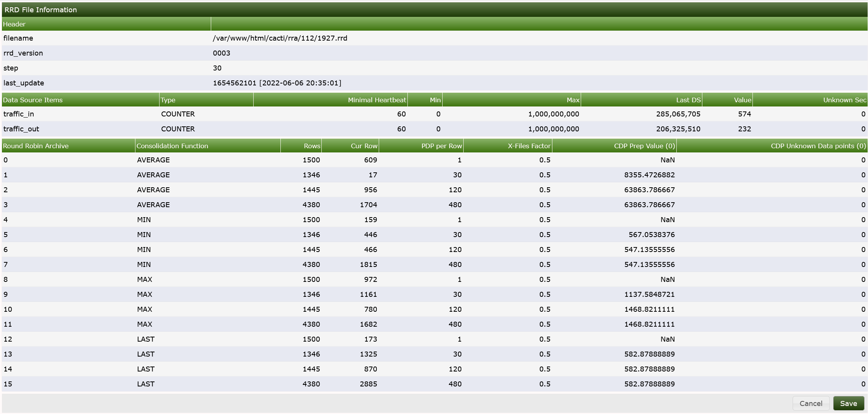868x414 pixels.
Task: Click the Cur Row column header
Action: (350, 146)
